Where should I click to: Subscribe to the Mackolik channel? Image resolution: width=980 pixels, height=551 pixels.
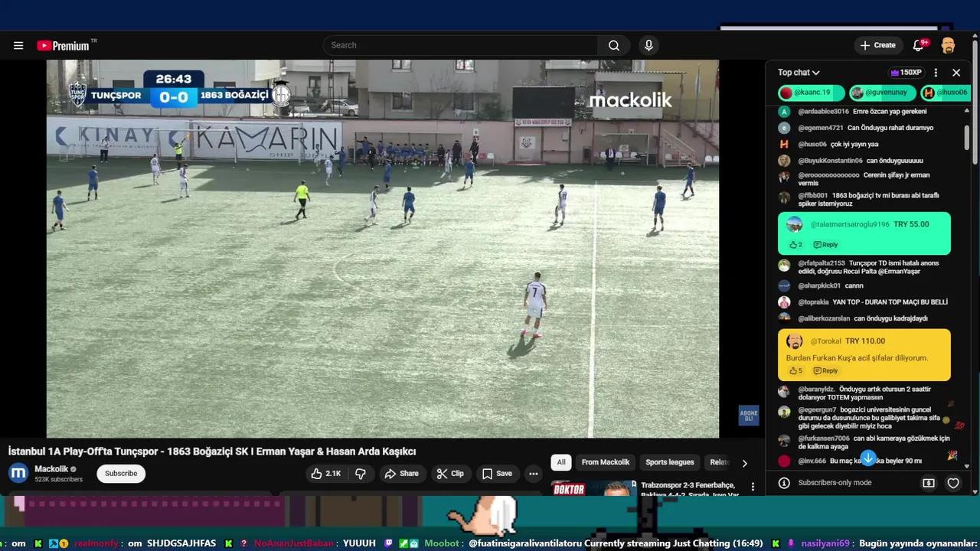[x=121, y=474]
